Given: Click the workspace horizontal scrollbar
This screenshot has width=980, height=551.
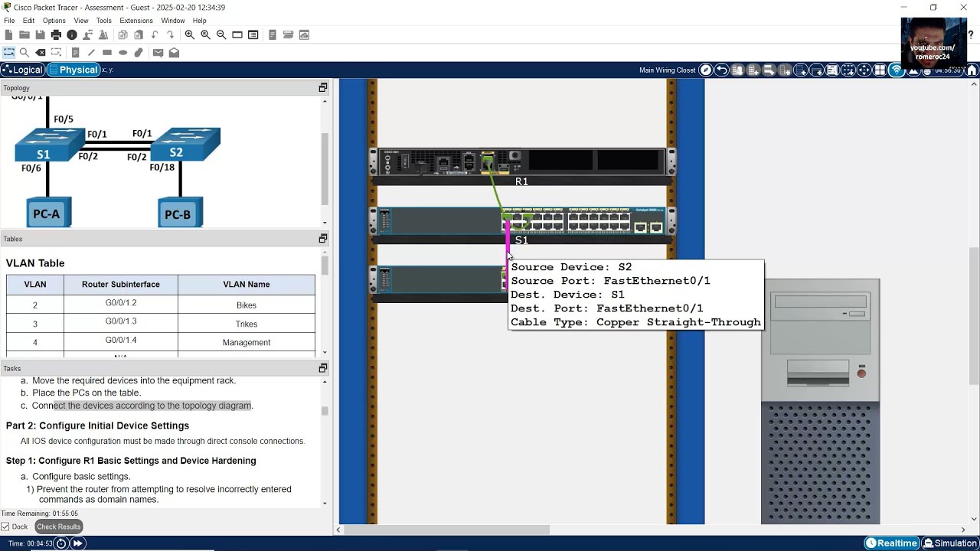Looking at the screenshot, I should [448, 530].
